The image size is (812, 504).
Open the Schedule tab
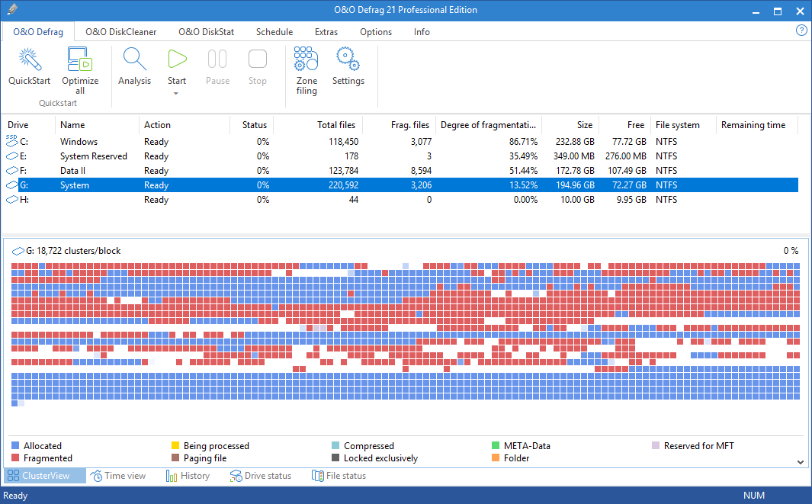274,31
